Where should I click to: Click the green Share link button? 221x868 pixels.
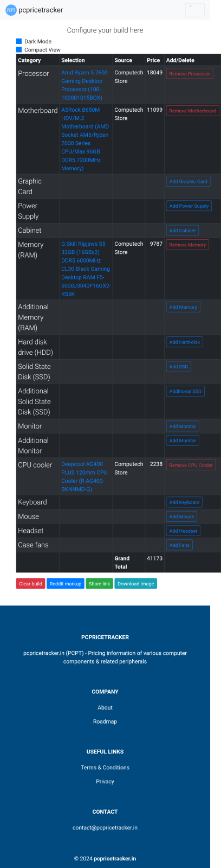99,584
